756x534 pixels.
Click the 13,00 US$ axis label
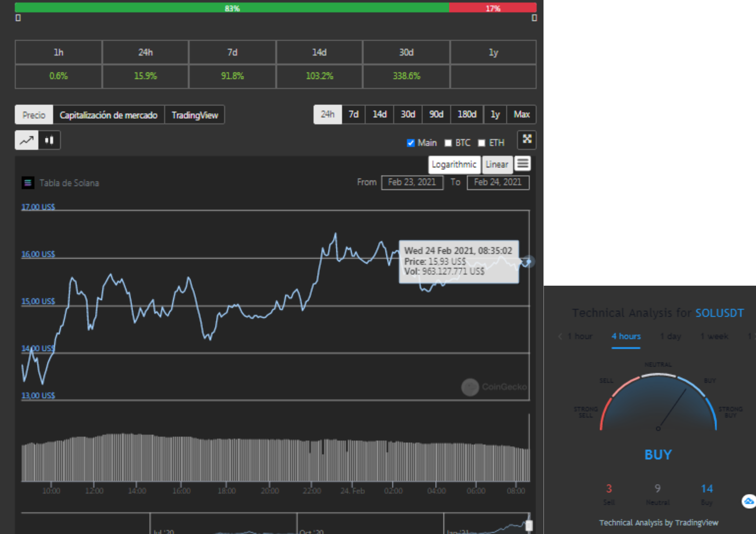pyautogui.click(x=38, y=395)
